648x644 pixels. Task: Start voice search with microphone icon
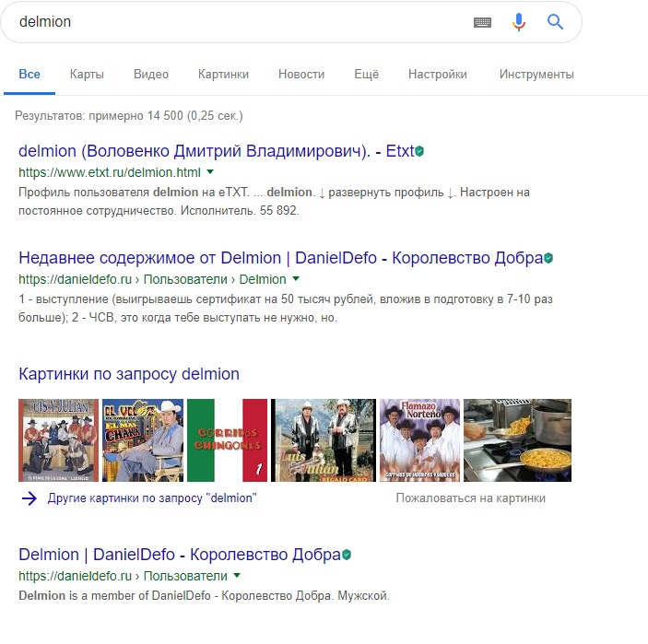coord(519,22)
